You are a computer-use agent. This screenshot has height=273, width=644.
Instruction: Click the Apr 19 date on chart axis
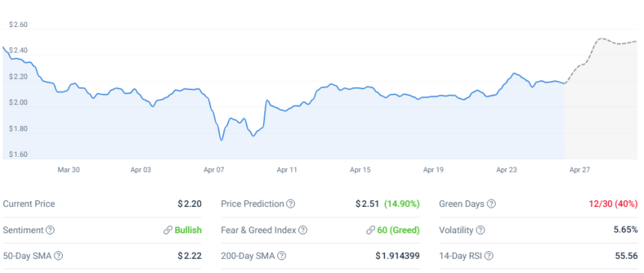(434, 169)
